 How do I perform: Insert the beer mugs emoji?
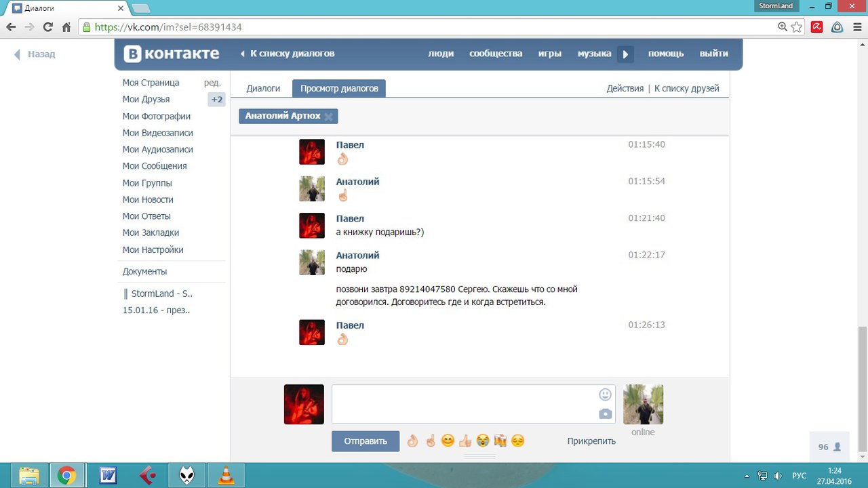pyautogui.click(x=500, y=441)
